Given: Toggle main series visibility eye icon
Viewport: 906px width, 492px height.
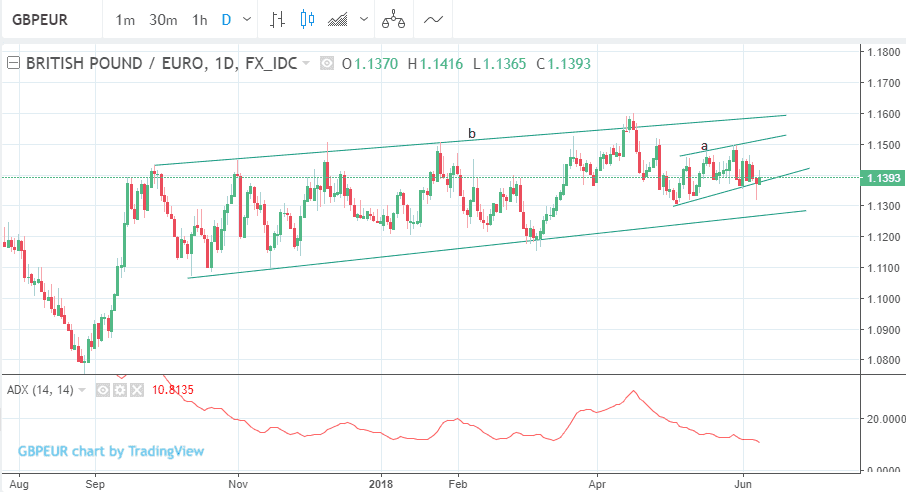Looking at the screenshot, I should pyautogui.click(x=327, y=64).
